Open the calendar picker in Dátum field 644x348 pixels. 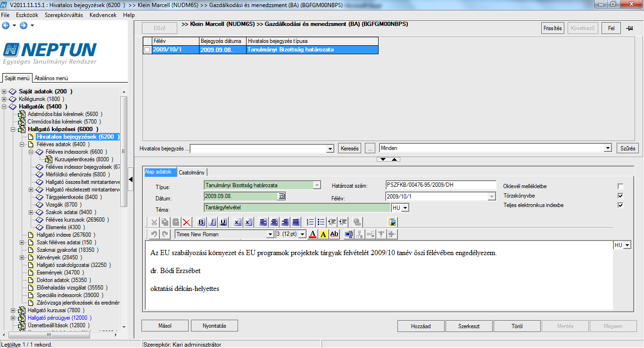click(x=282, y=197)
